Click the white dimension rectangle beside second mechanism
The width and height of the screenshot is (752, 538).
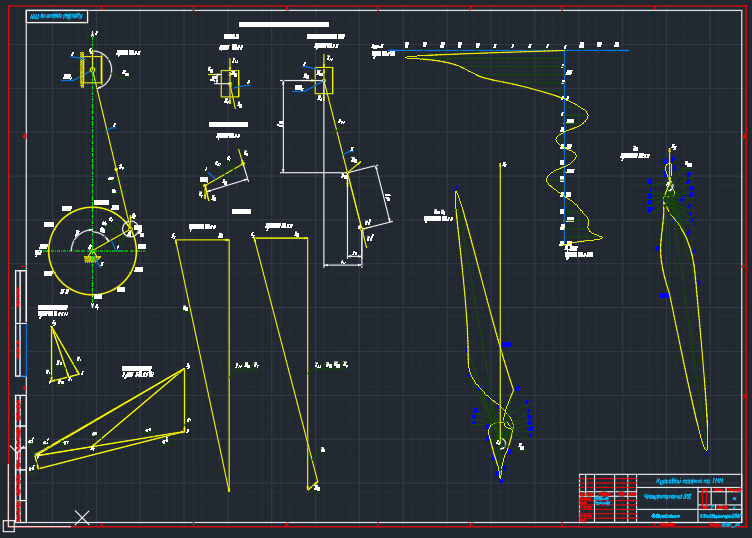284,130
